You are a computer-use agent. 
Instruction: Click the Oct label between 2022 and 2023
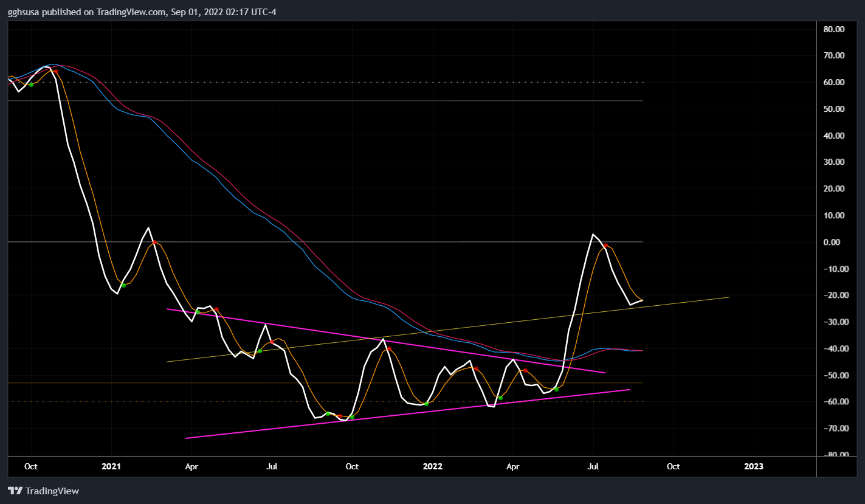tap(673, 466)
